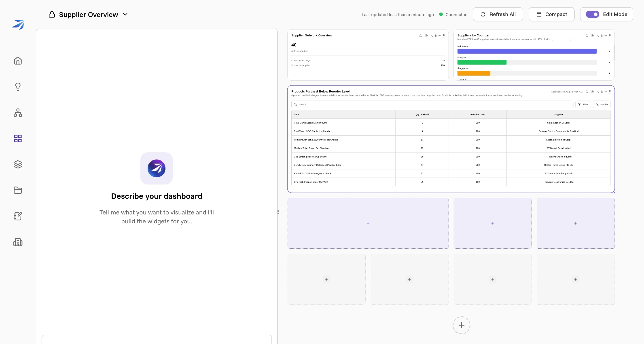The width and height of the screenshot is (644, 344).
Task: Open query console of Supplier Network Overview
Action: pyautogui.click(x=432, y=36)
